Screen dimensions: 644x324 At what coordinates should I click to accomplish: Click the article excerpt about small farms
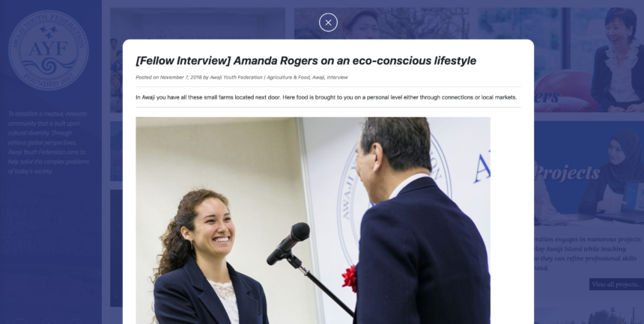(x=326, y=97)
